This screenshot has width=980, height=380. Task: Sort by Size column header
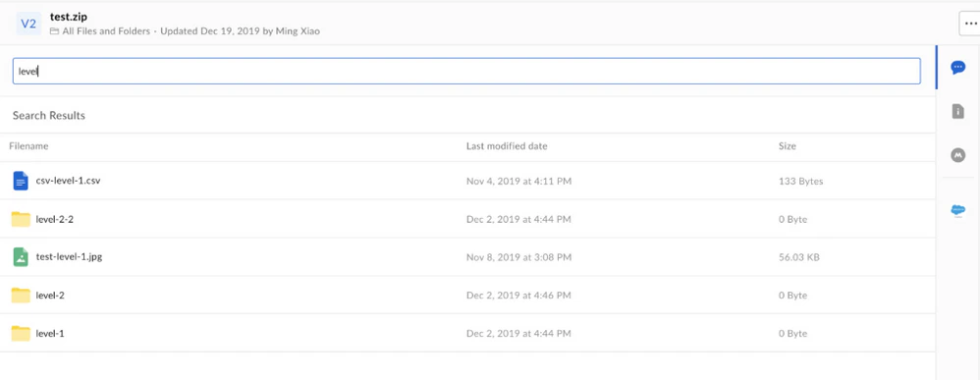788,146
